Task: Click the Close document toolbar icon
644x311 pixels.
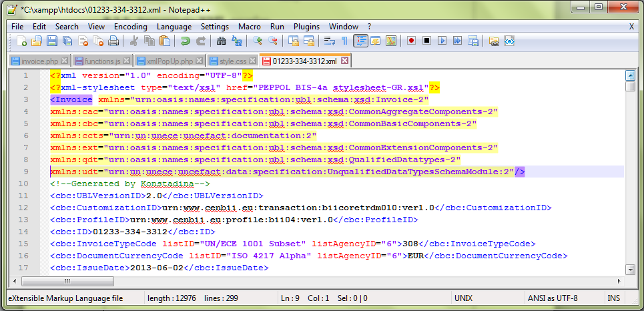Action: pos(83,41)
